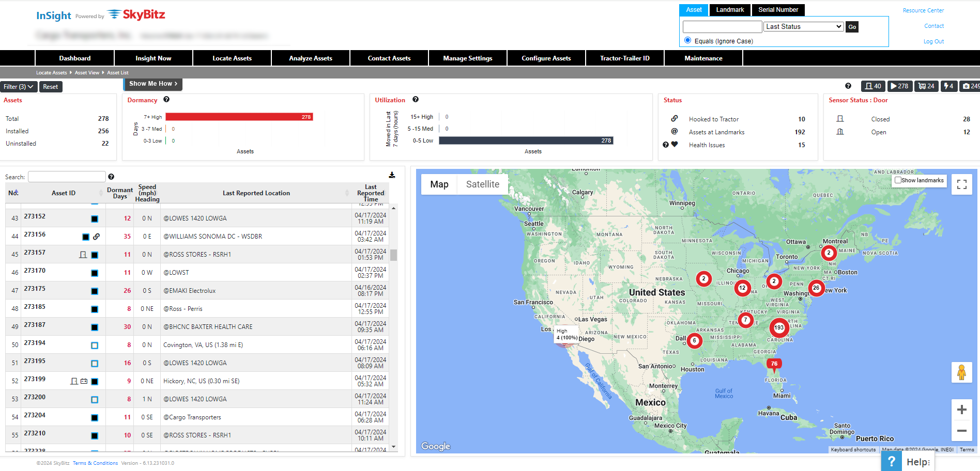Click the Street View pegman icon
Screen dimensions: 980x471
[x=961, y=372]
